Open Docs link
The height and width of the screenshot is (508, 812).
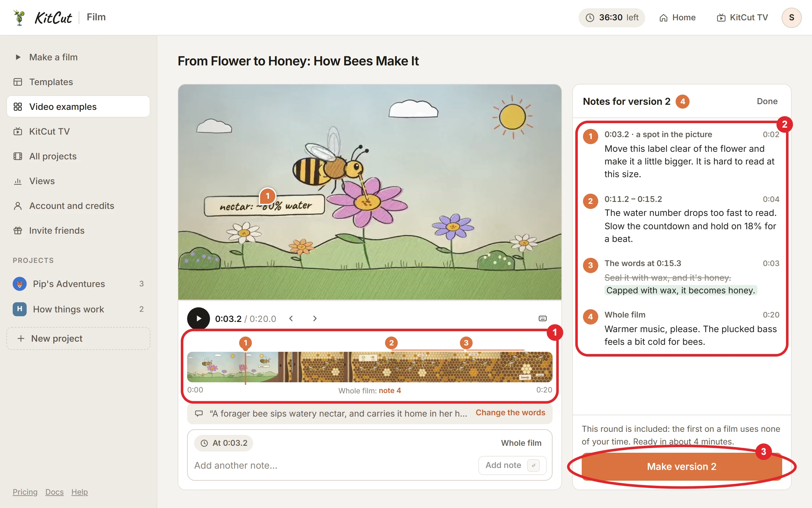point(54,492)
